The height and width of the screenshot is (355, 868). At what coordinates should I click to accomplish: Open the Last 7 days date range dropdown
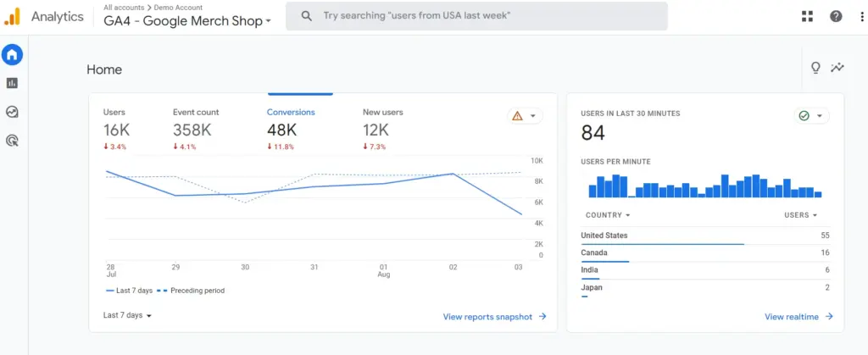click(x=127, y=315)
